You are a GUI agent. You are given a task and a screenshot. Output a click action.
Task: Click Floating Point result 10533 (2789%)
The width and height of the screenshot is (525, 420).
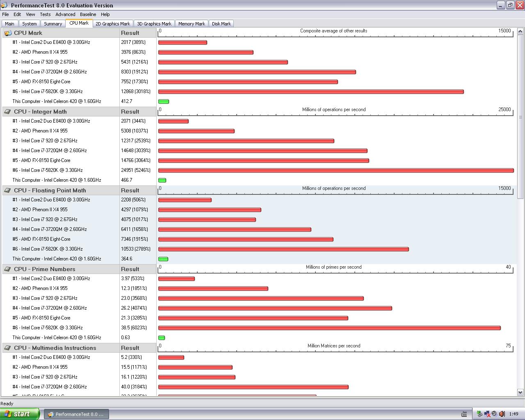click(136, 249)
